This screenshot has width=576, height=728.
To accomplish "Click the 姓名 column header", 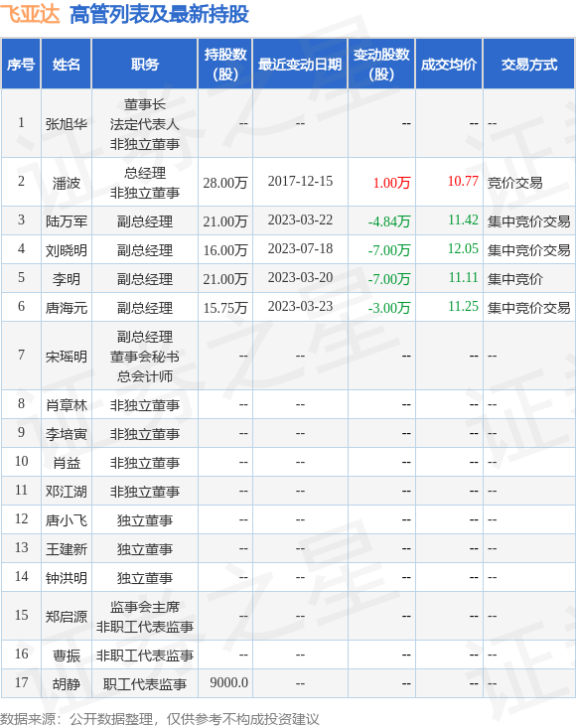I will (66, 65).
